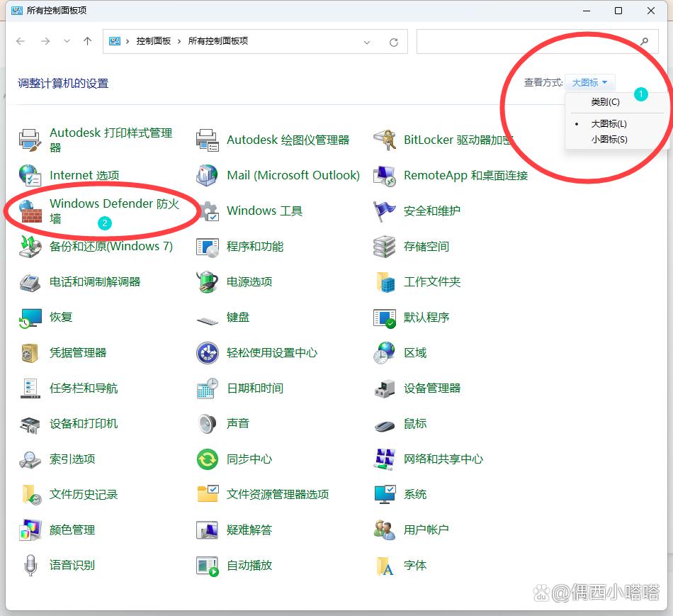Open the 恢复 monitor icon
Screen dimensions: 673x616
click(30, 318)
